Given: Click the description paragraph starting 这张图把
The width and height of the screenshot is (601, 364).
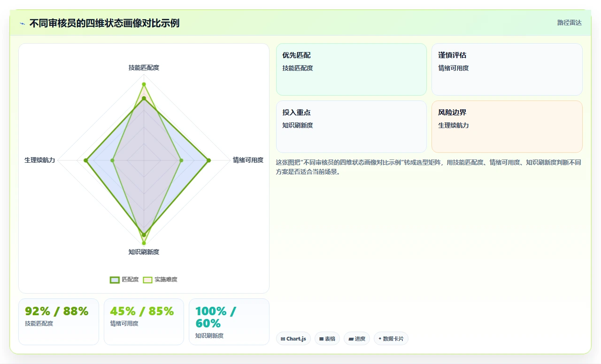Looking at the screenshot, I should click(429, 167).
